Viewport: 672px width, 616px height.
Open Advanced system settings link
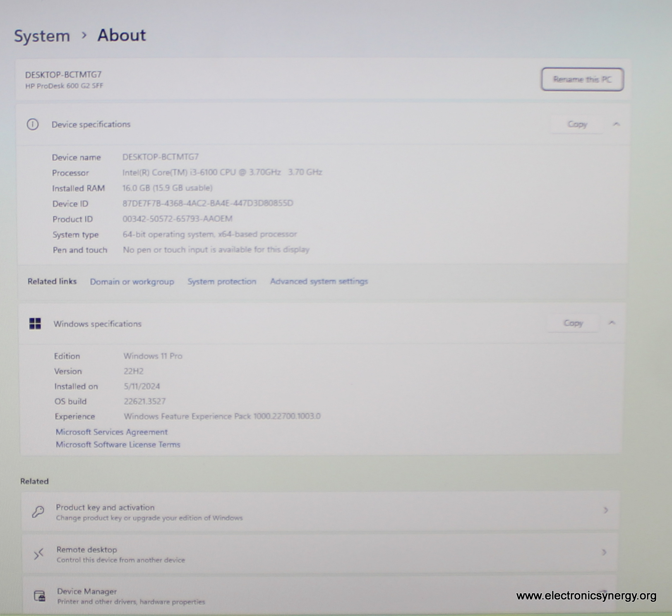[x=319, y=281]
